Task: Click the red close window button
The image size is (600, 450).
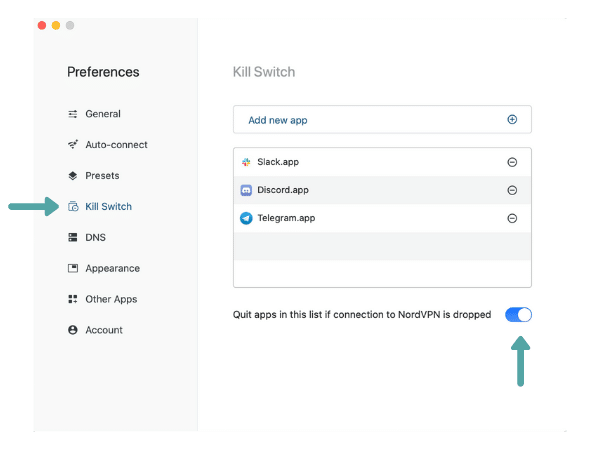Action: pyautogui.click(x=42, y=25)
